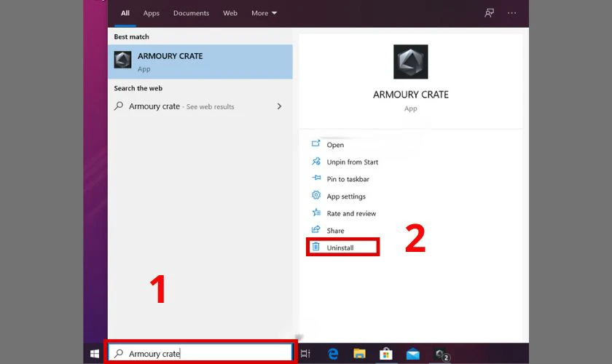
Task: Open the Windows Start menu button
Action: 95,354
